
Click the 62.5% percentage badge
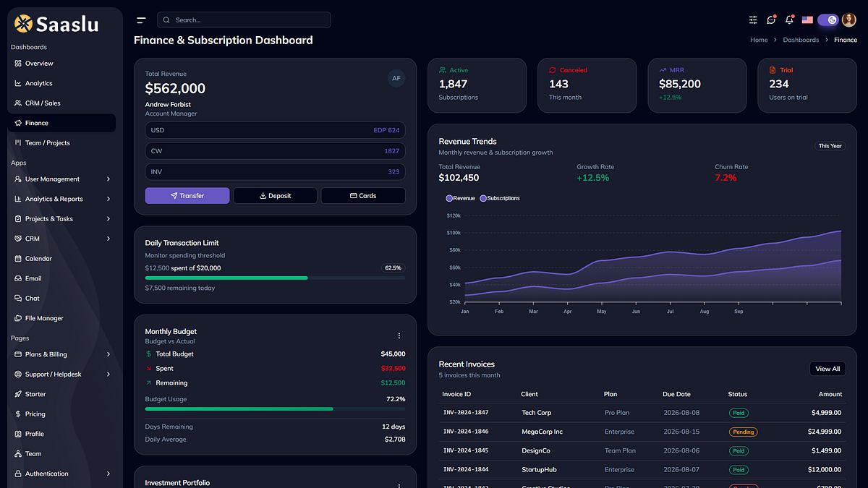[393, 267]
